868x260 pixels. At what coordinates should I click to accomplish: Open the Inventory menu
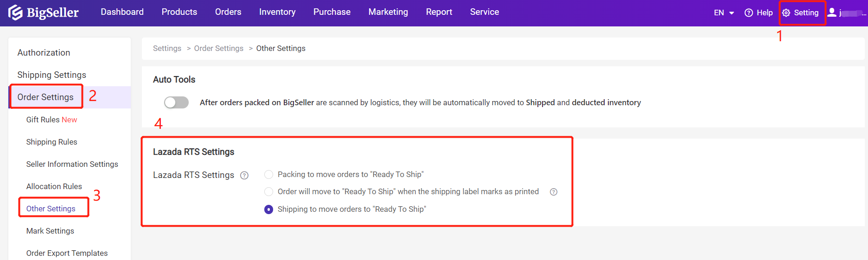[277, 12]
